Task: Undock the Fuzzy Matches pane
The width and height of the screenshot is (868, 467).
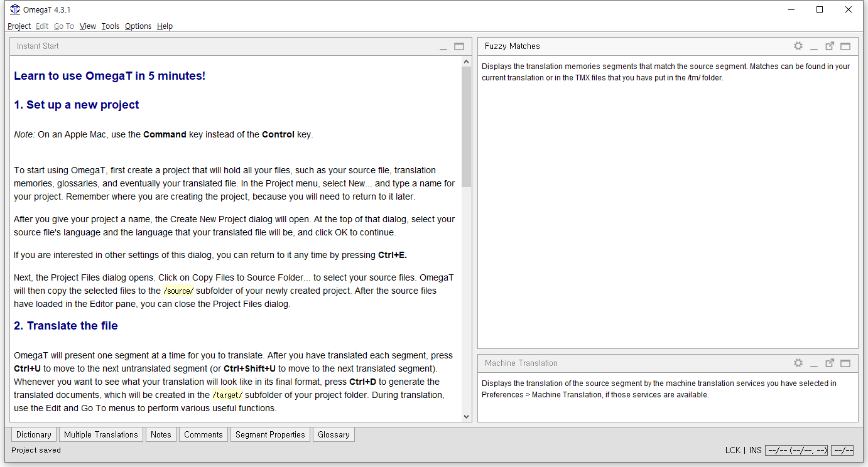Action: 830,46
